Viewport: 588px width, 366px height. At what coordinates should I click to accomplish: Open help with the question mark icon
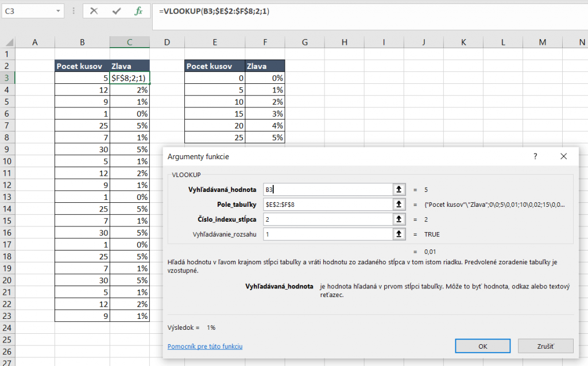535,156
